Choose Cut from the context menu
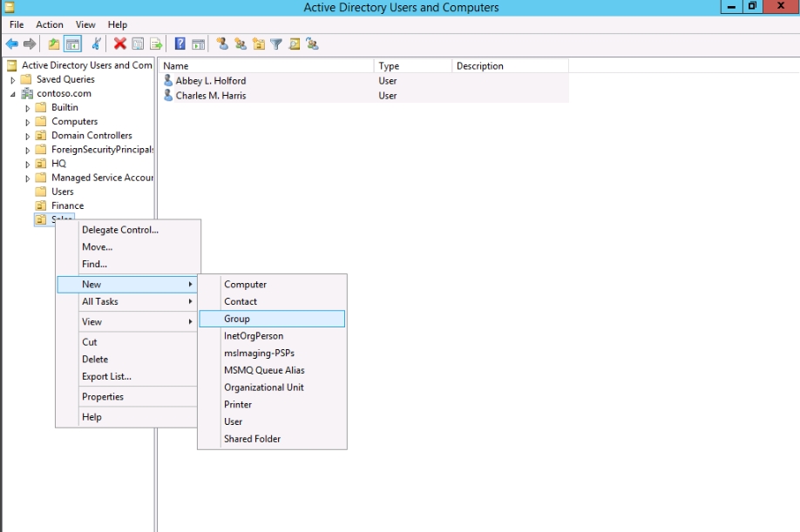 click(x=126, y=342)
